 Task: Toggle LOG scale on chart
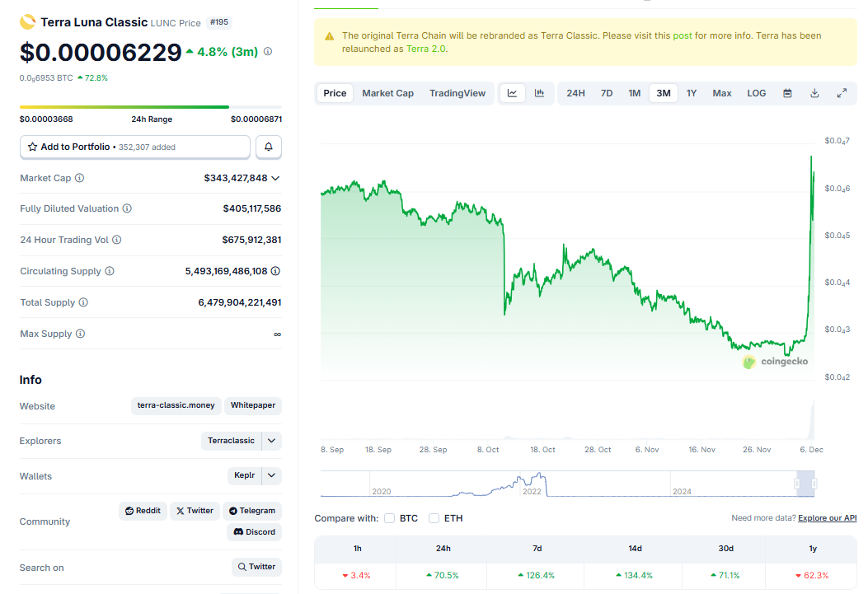click(x=756, y=93)
